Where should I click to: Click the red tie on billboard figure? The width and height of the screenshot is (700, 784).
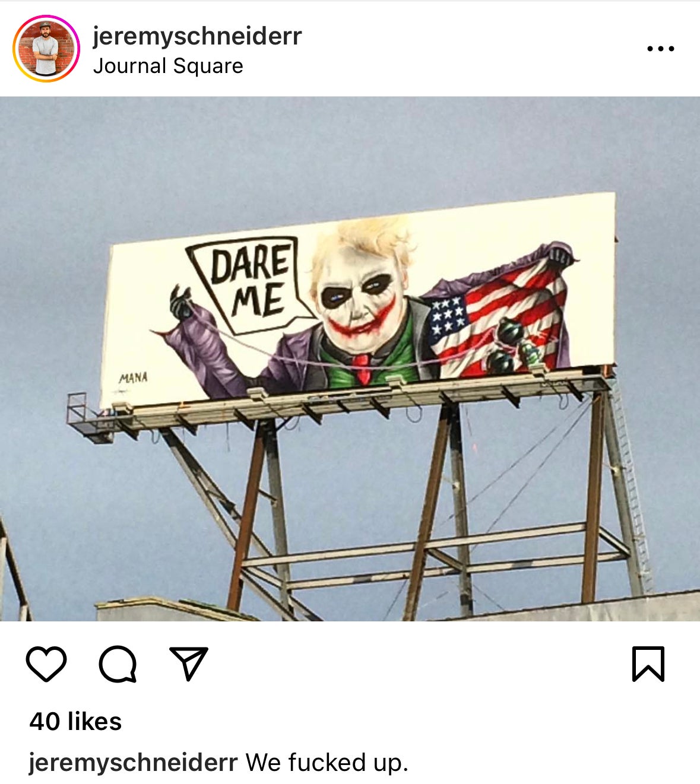(x=362, y=367)
